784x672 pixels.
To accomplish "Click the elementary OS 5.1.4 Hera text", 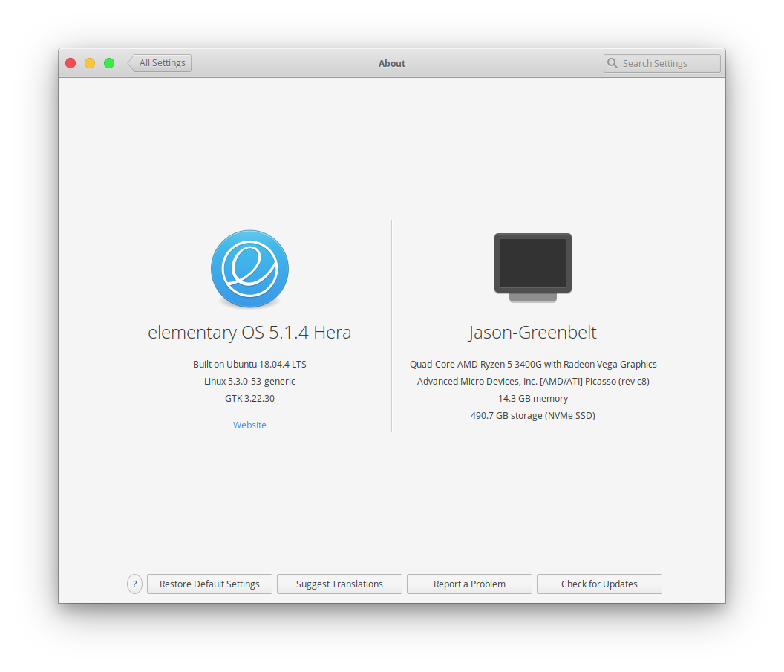I will pyautogui.click(x=249, y=332).
